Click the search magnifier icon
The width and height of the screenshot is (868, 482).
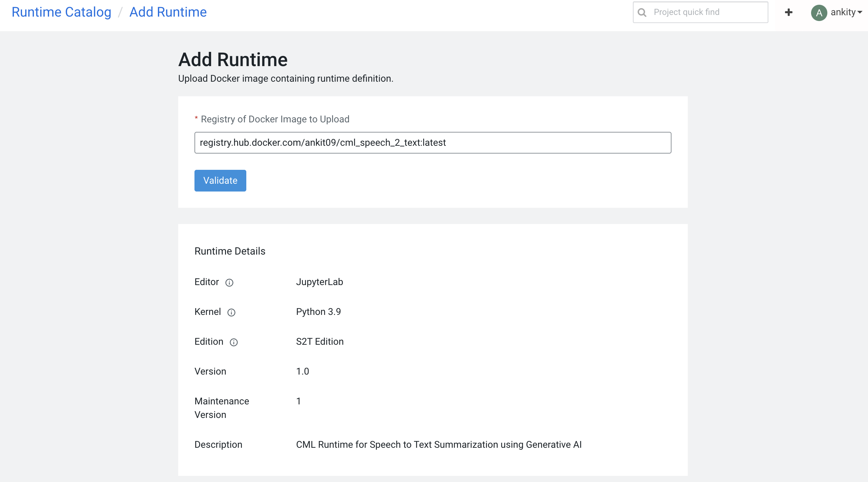coord(642,13)
